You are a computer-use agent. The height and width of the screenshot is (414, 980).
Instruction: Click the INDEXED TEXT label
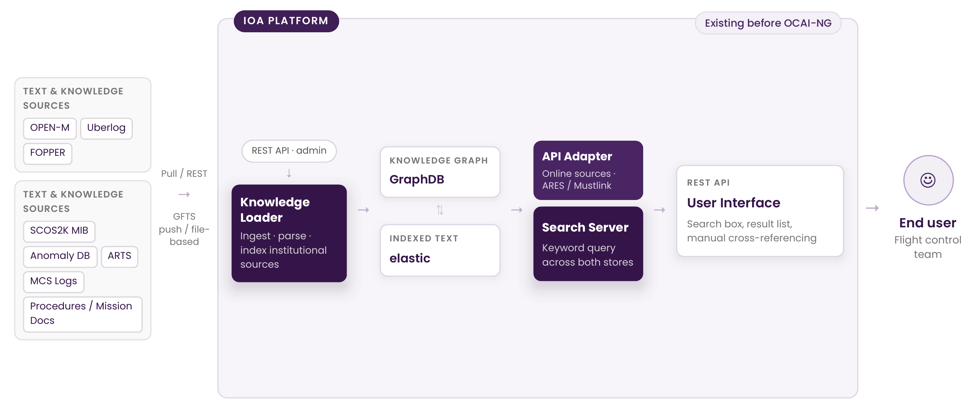pyautogui.click(x=423, y=238)
